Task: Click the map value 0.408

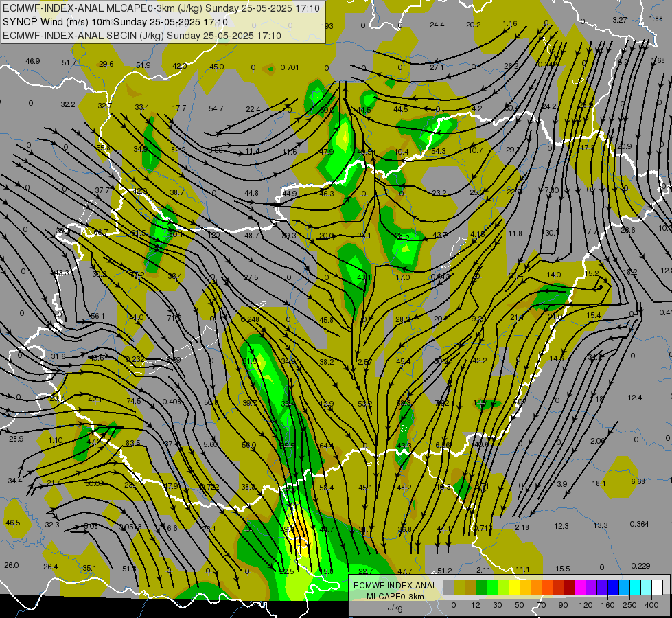Action: point(172,402)
